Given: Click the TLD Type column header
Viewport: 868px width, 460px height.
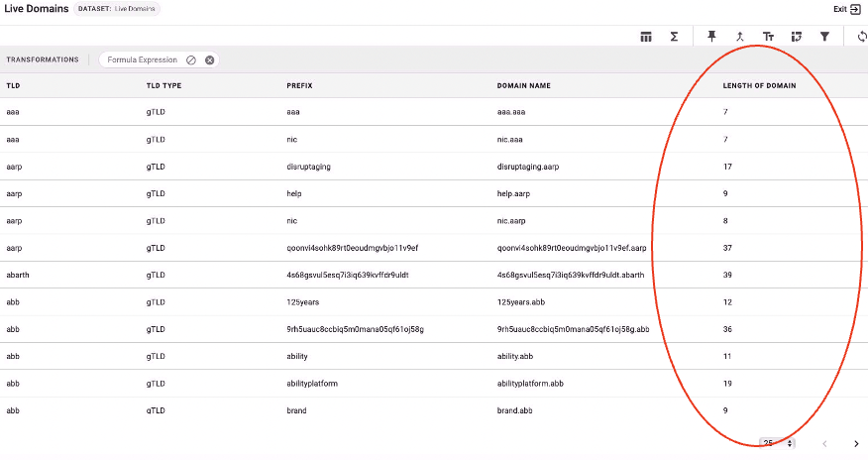Looking at the screenshot, I should tap(163, 85).
